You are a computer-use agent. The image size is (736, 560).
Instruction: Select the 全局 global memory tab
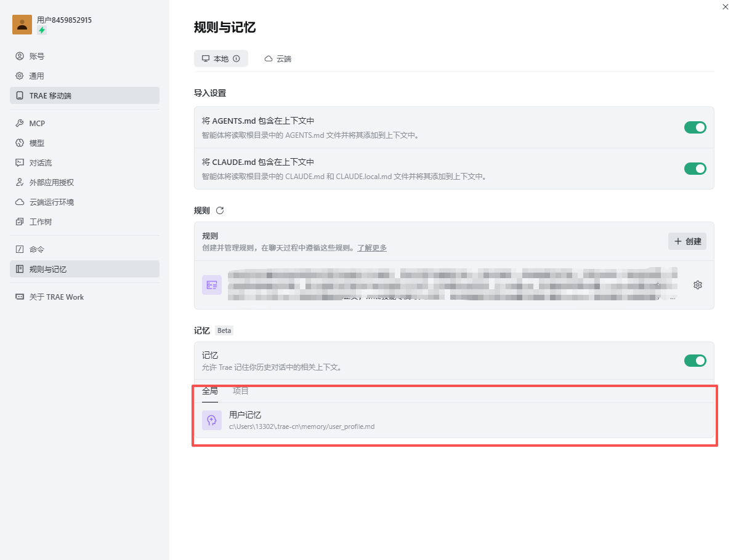pos(210,391)
